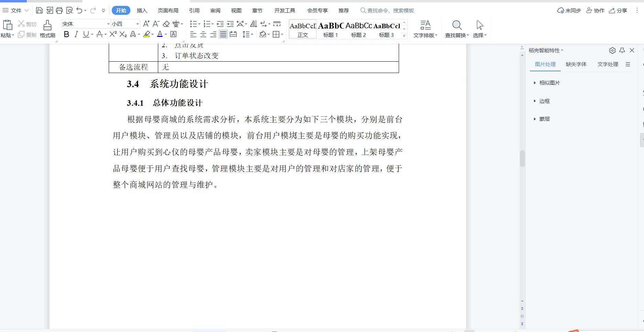The image size is (644, 332).
Task: Apply the 标题 1 heading style
Action: coord(331,29)
